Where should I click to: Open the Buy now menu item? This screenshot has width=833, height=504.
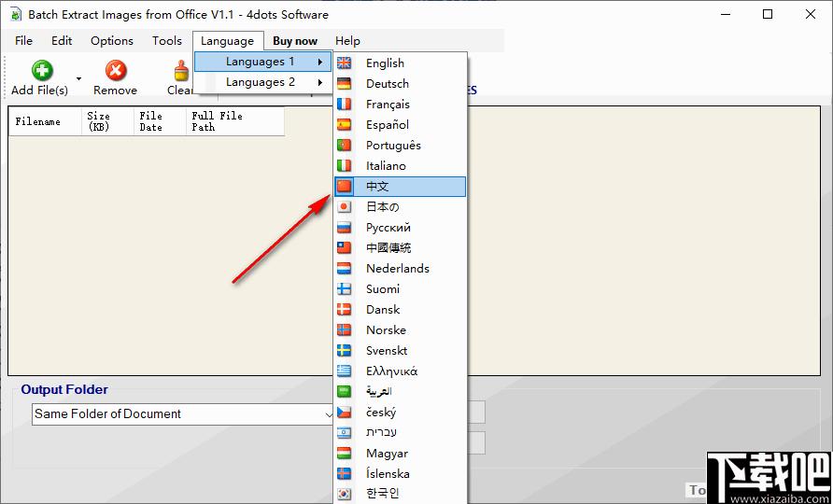click(x=295, y=41)
